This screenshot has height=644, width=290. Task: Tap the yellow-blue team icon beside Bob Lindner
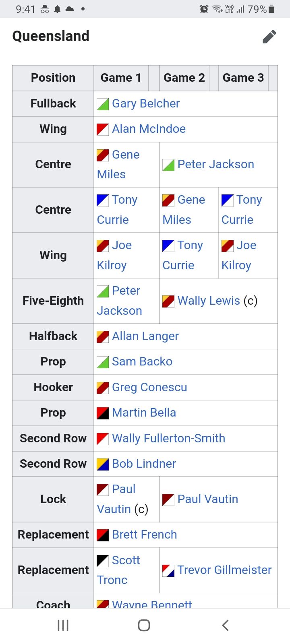103,464
